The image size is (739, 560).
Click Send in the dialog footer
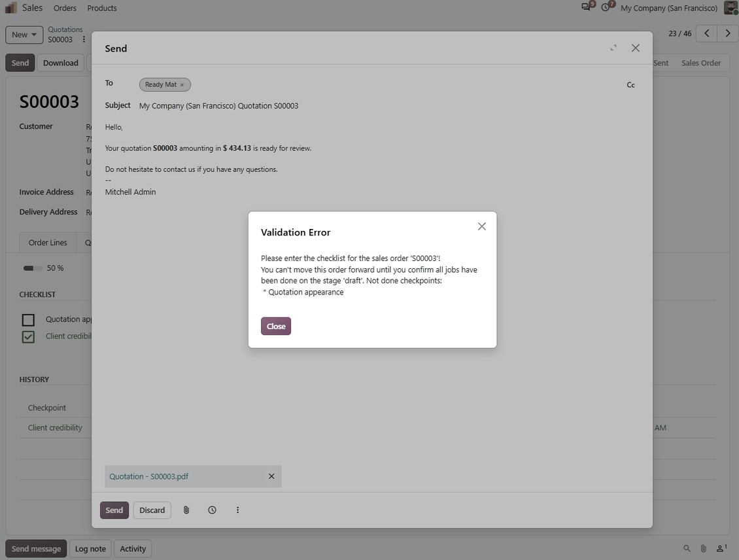point(114,510)
